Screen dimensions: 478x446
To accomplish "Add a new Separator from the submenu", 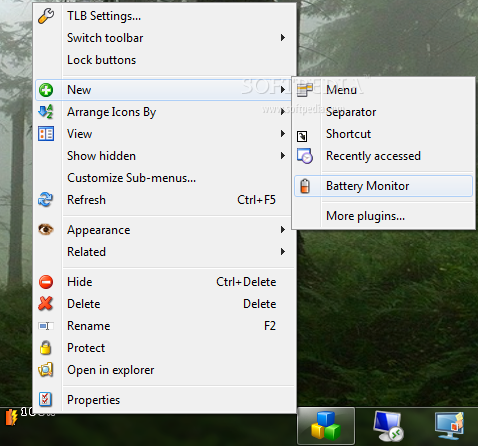I will click(383, 112).
